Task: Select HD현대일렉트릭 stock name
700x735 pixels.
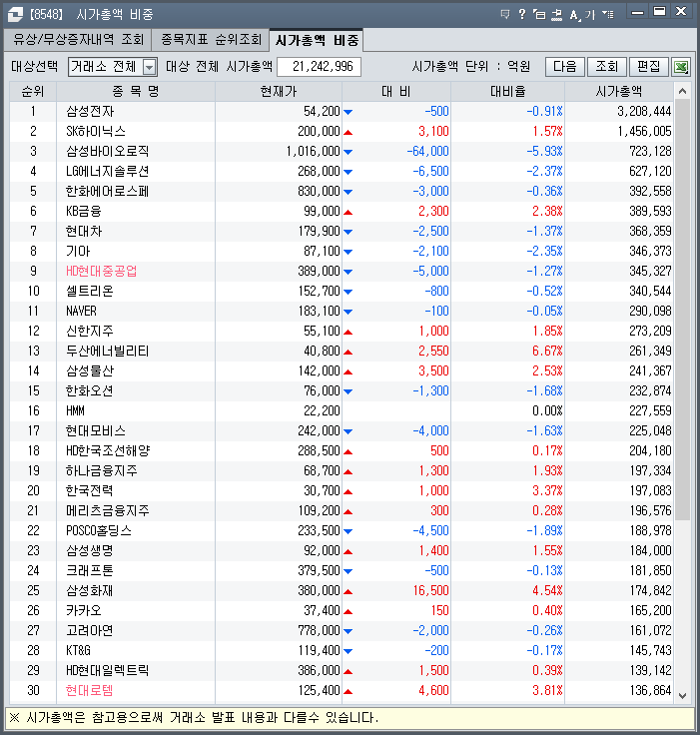Action: [108, 670]
